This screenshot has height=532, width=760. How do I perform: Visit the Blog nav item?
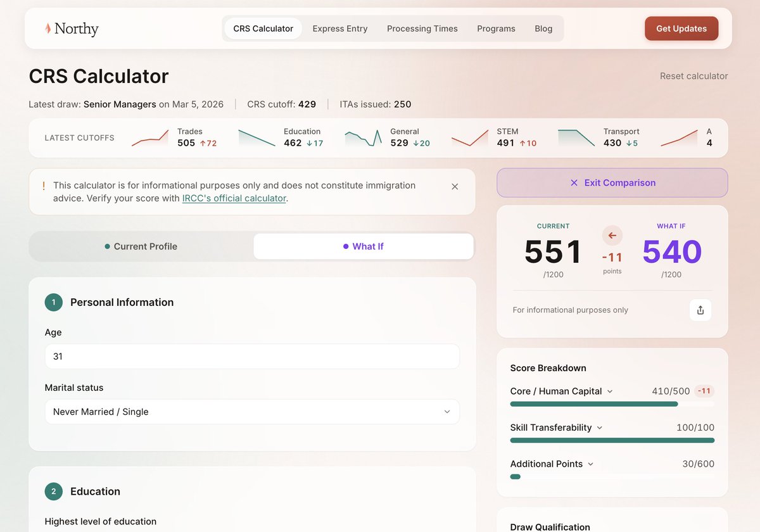(x=543, y=28)
